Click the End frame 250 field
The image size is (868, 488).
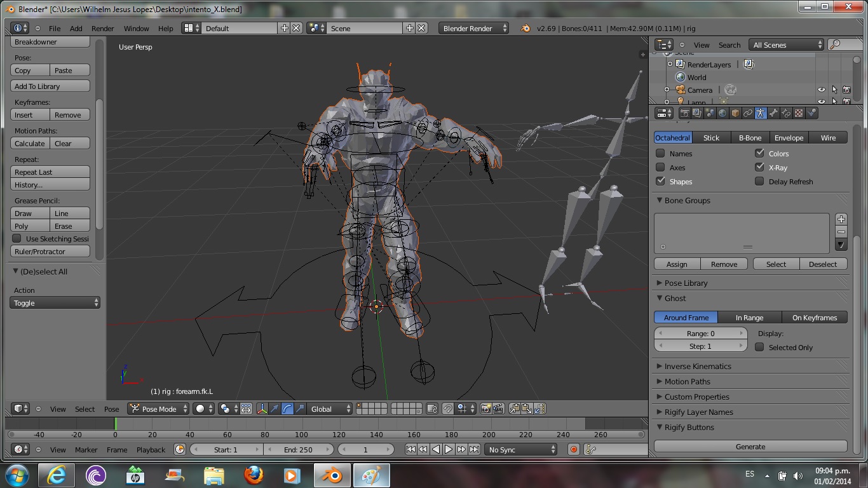[298, 449]
